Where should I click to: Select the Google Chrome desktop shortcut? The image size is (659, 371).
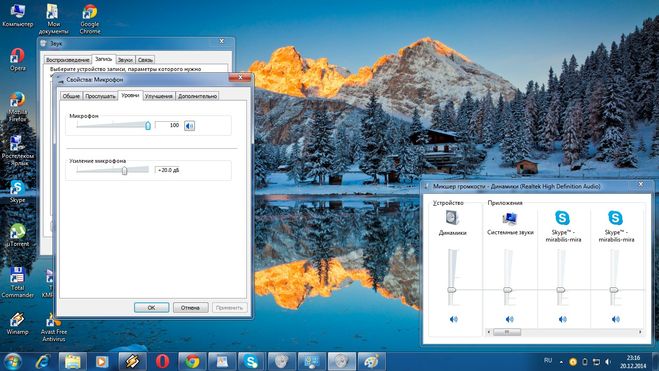(90, 19)
